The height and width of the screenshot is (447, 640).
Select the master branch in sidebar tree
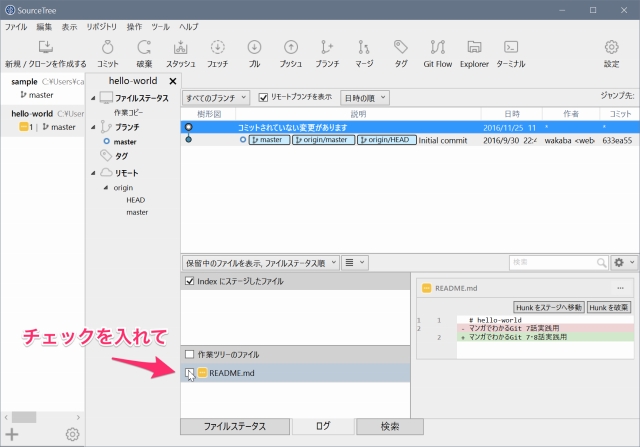[124, 142]
